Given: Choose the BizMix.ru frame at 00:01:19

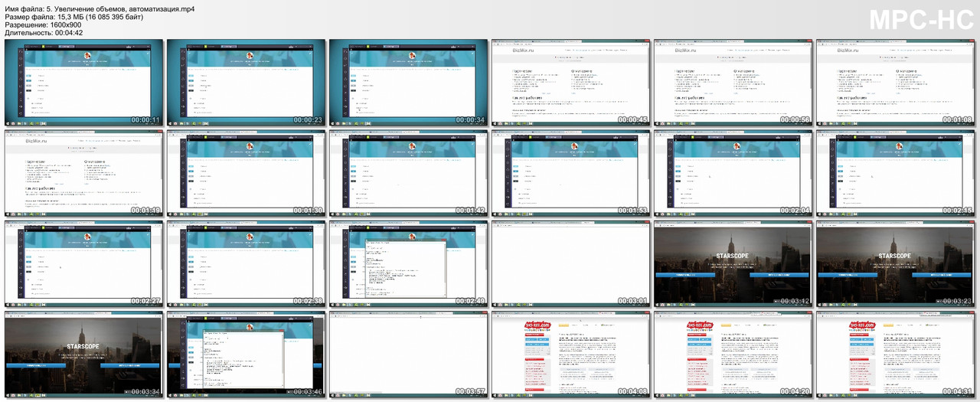Looking at the screenshot, I should (84, 172).
